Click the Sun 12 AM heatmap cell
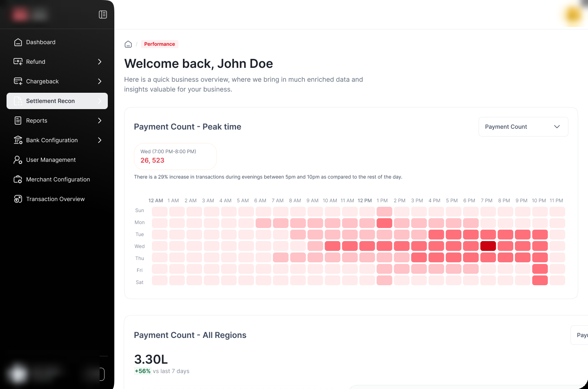This screenshot has height=389, width=588. (x=160, y=212)
